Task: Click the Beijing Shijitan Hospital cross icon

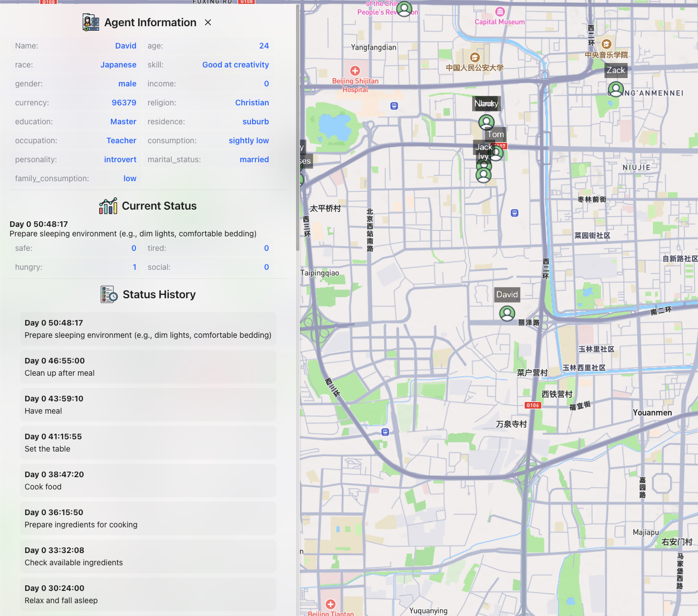Action: [355, 71]
